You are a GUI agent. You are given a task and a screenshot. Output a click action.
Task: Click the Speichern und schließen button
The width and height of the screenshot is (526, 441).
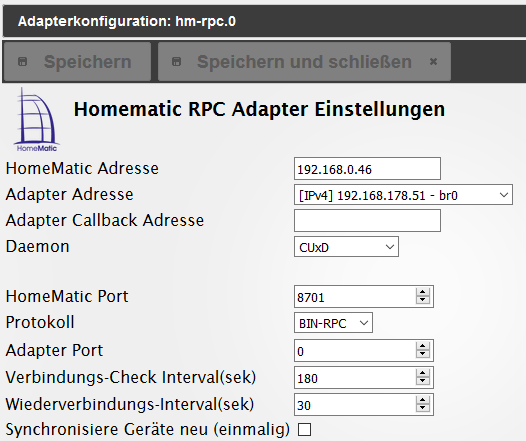(x=304, y=62)
